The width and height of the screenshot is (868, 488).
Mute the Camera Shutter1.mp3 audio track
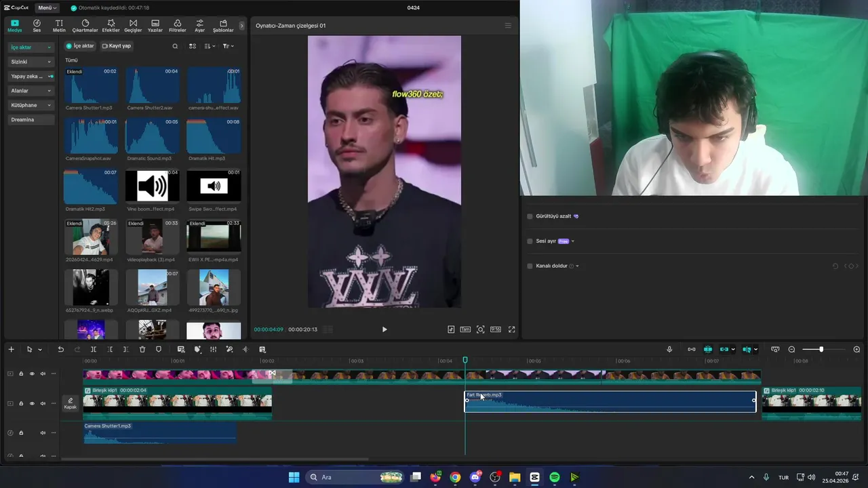(x=43, y=432)
